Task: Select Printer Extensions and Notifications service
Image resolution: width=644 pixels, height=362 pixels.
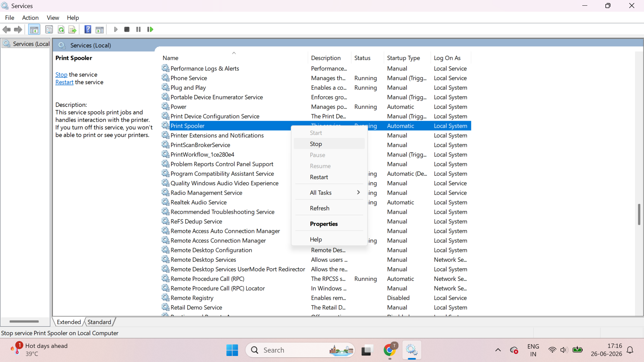Action: click(217, 135)
